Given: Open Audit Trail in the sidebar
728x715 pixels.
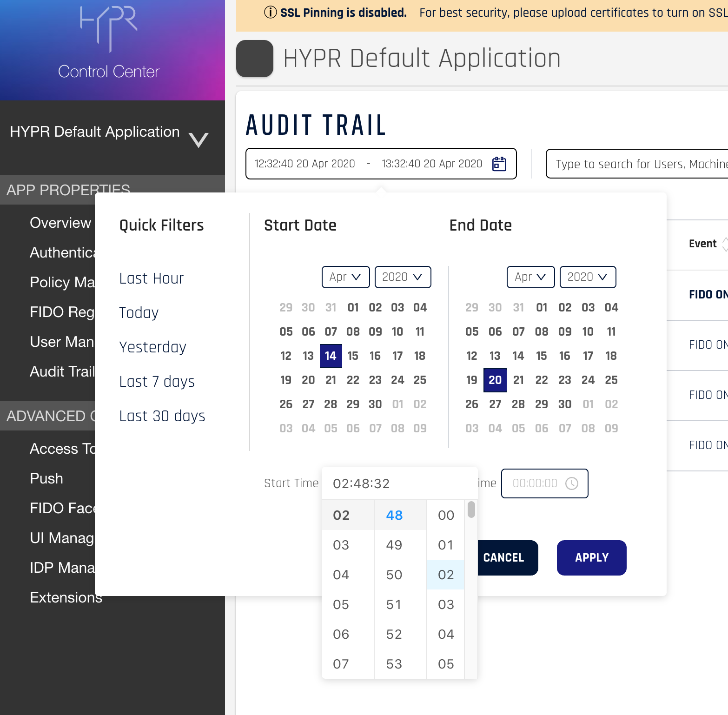Looking at the screenshot, I should click(62, 371).
